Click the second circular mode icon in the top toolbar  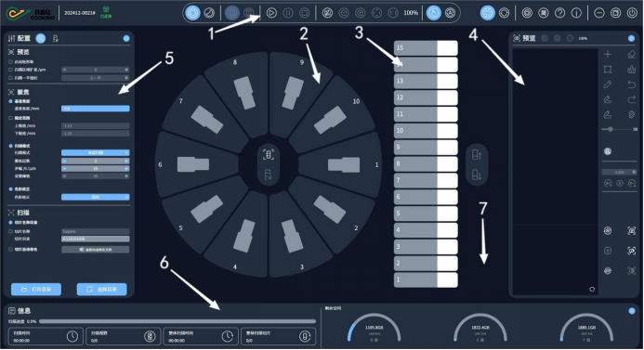[209, 13]
